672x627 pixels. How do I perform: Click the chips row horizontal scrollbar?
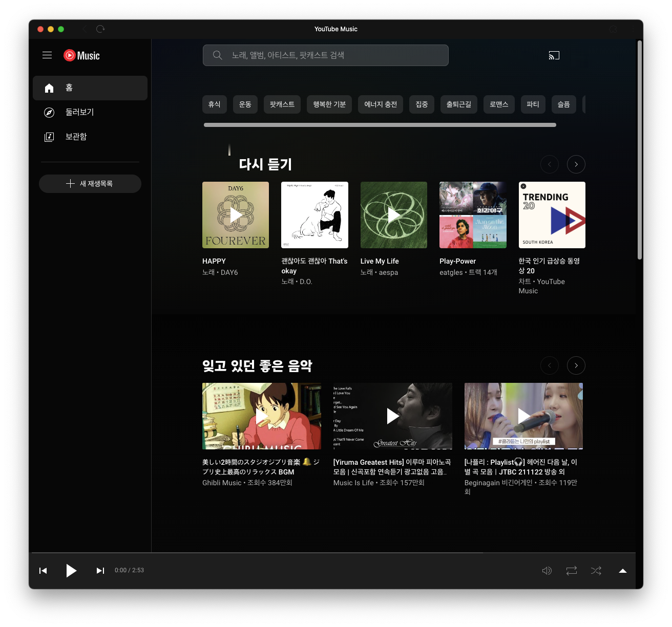click(380, 125)
